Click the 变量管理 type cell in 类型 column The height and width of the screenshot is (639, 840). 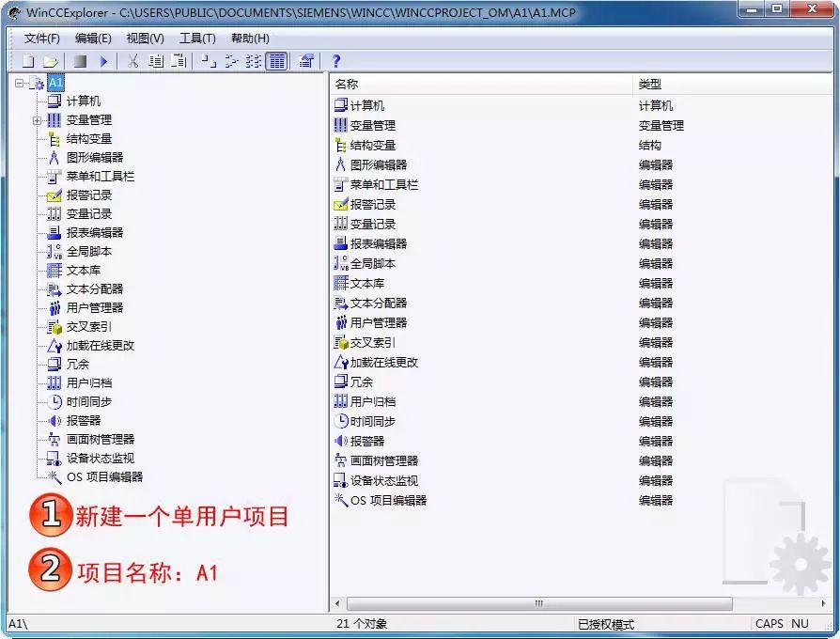(x=661, y=125)
